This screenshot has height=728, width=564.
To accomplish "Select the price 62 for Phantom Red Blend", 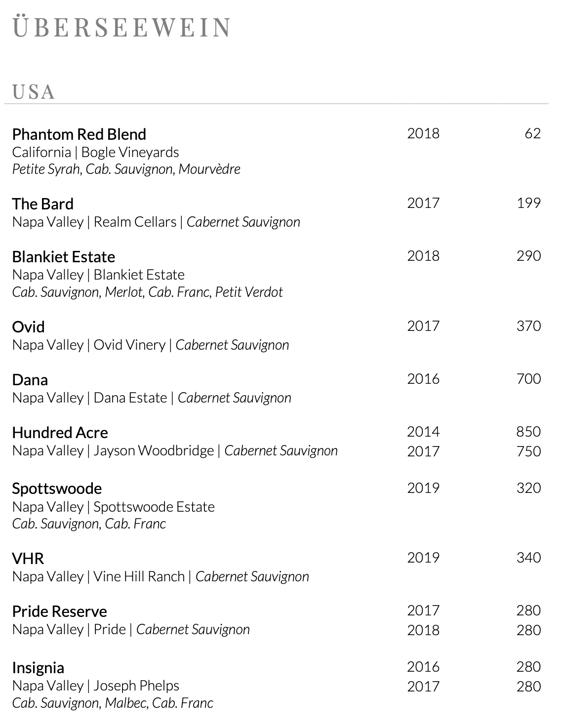I will click(x=533, y=133).
